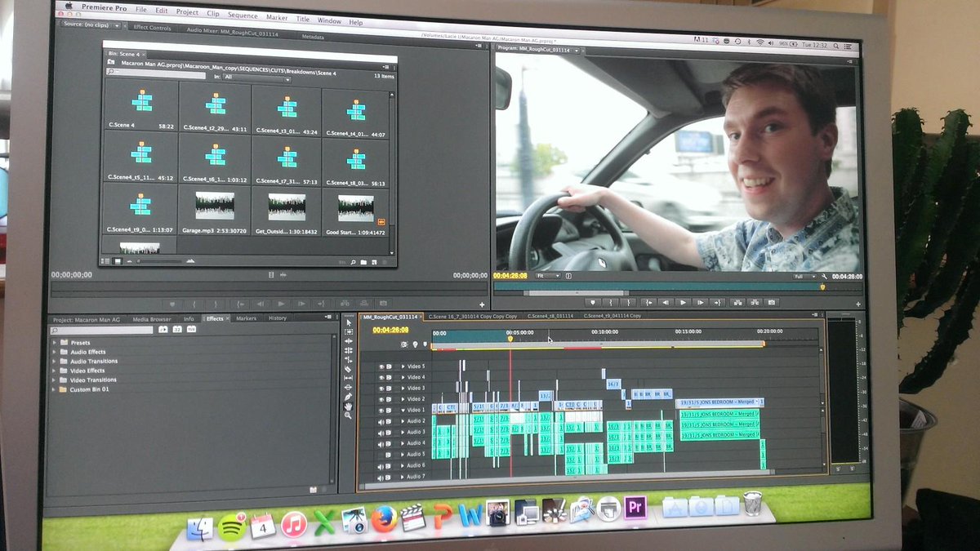Click Play button in Program monitor
This screenshot has width=980, height=551.
[683, 302]
